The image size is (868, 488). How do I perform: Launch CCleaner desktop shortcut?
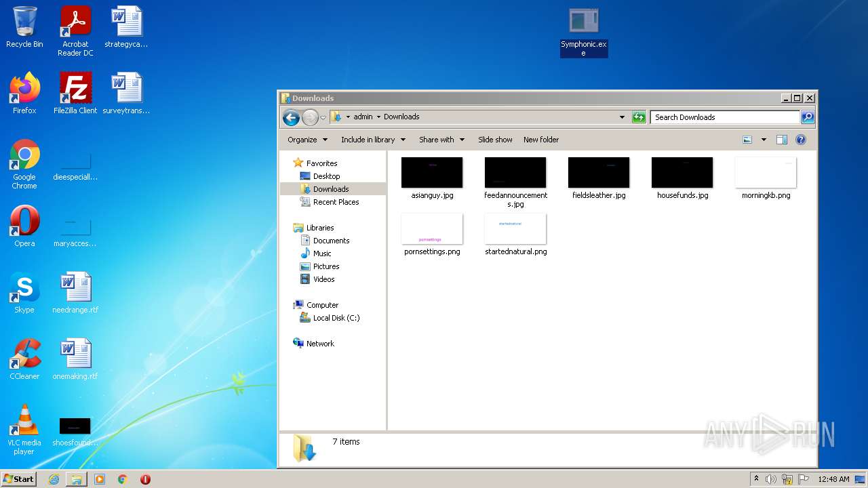24,359
